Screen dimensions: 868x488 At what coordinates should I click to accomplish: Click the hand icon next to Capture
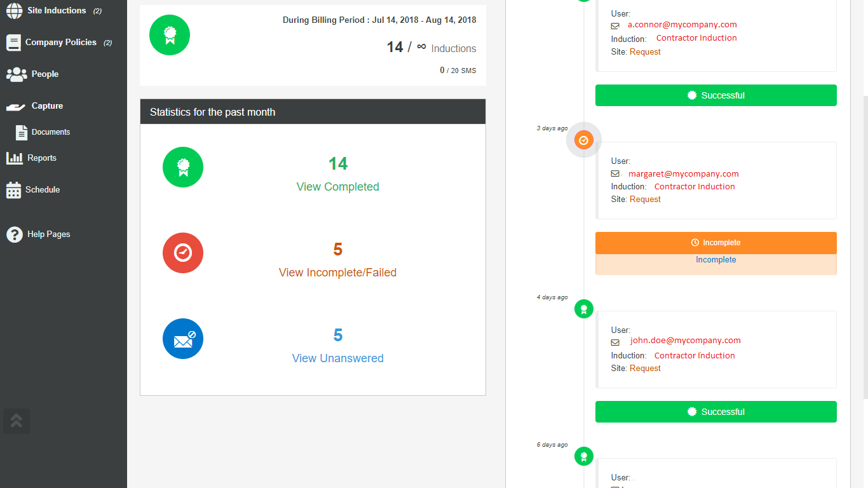click(x=16, y=107)
